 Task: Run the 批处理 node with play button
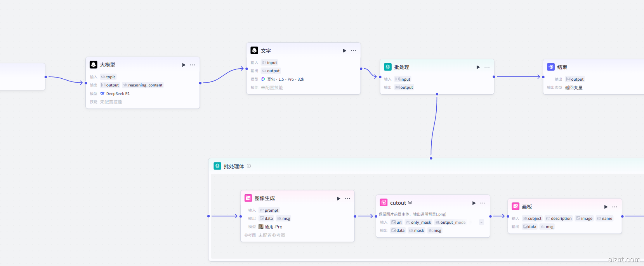(478, 67)
